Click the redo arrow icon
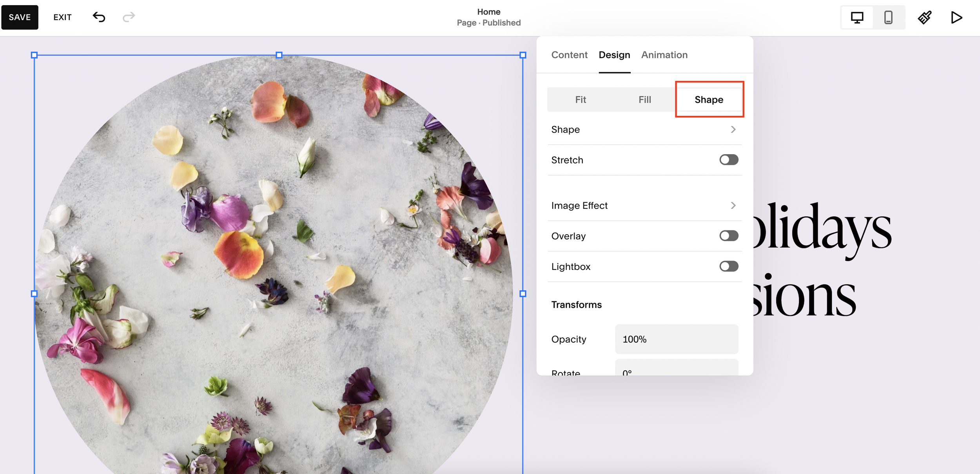The height and width of the screenshot is (474, 980). click(x=129, y=17)
